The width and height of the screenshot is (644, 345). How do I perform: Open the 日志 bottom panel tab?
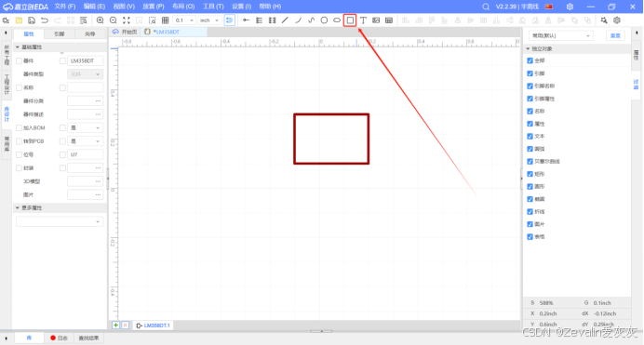(x=60, y=338)
